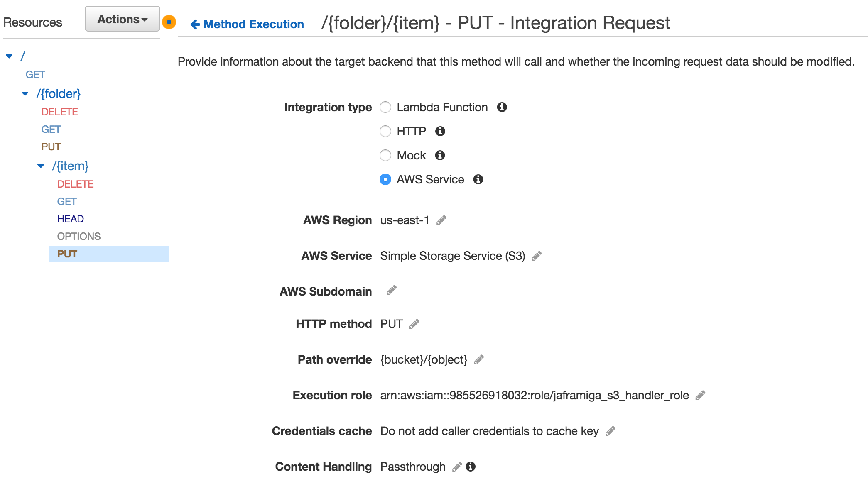The height and width of the screenshot is (479, 868).
Task: Select the Lambda Function integration type
Action: [385, 107]
